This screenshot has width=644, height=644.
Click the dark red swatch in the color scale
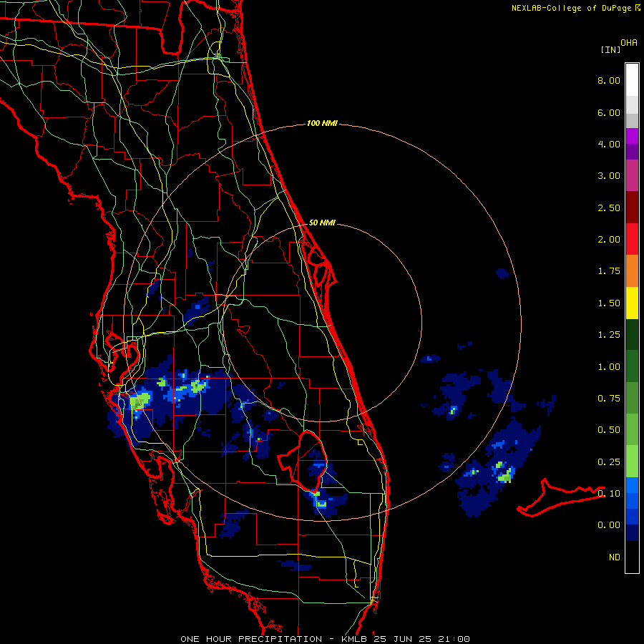tap(632, 207)
